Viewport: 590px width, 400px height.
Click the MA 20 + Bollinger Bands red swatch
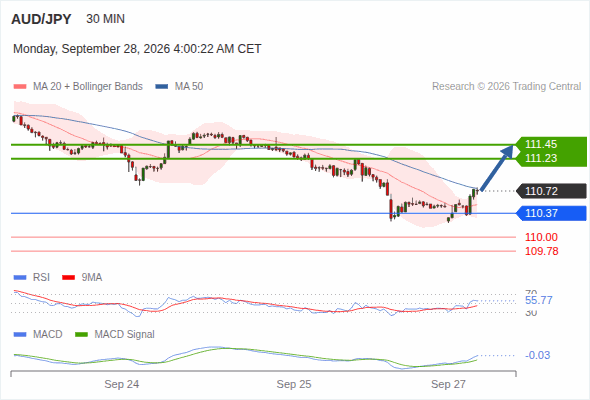point(20,87)
